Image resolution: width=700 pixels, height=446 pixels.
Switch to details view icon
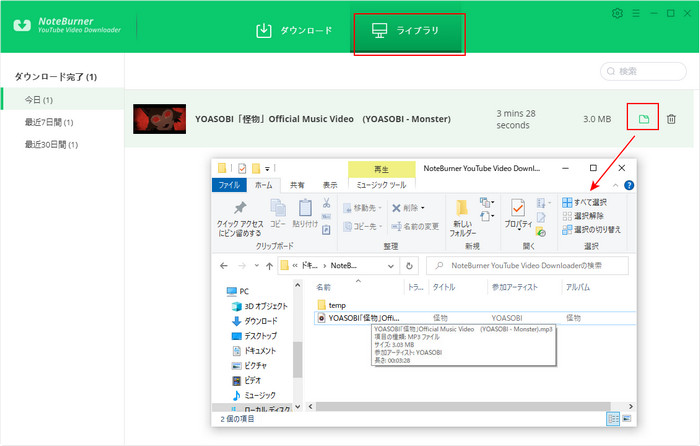point(613,419)
